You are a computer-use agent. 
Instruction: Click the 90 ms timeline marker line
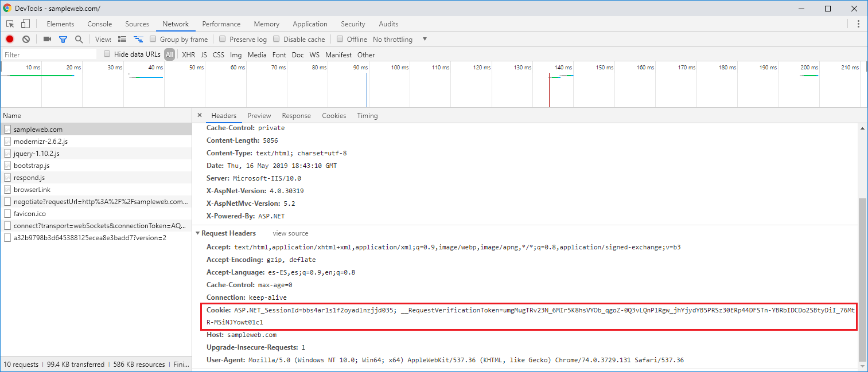coord(367,89)
